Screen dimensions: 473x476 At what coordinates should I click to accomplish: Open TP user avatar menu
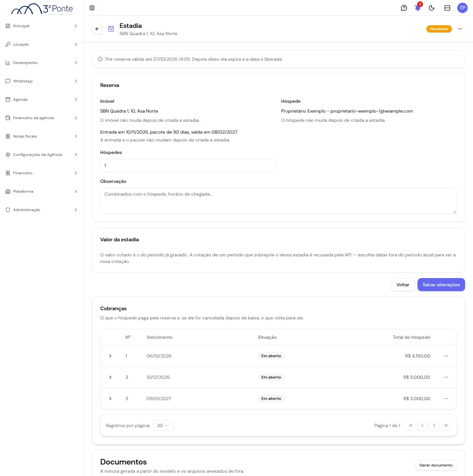pos(462,8)
